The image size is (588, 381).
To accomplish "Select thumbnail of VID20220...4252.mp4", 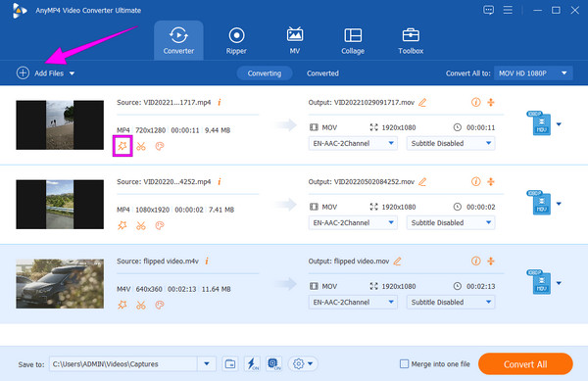I will click(x=60, y=204).
